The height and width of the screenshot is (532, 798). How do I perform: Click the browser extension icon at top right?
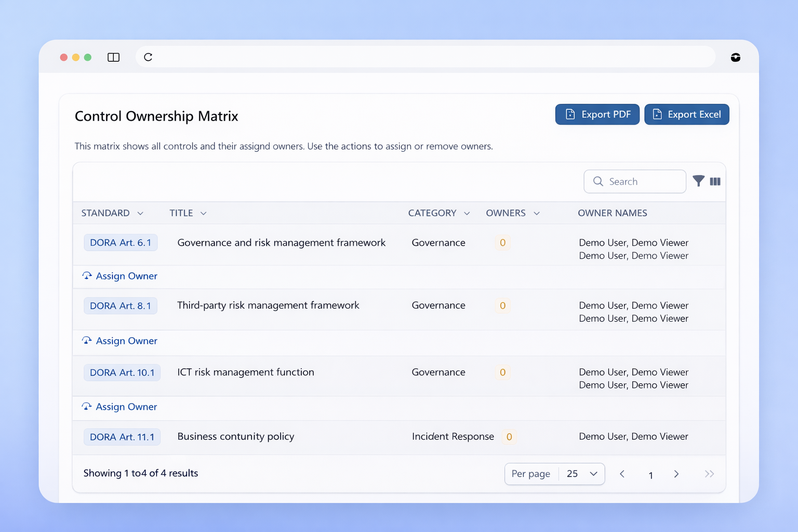click(735, 57)
